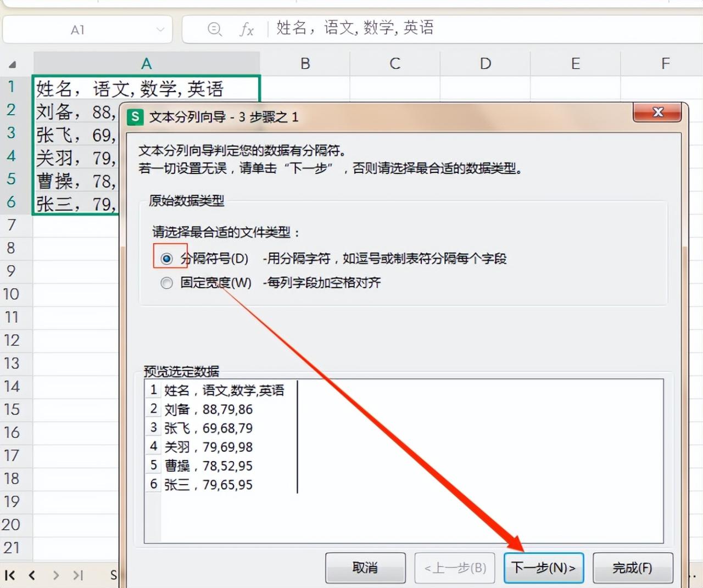The width and height of the screenshot is (703, 588).
Task: Select column A header
Action: [146, 64]
